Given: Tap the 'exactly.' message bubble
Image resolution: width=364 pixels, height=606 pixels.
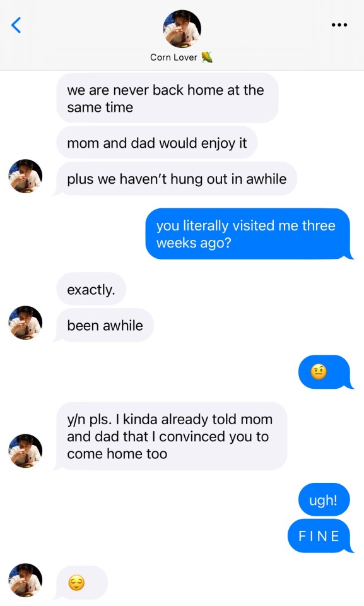Looking at the screenshot, I should point(91,289).
